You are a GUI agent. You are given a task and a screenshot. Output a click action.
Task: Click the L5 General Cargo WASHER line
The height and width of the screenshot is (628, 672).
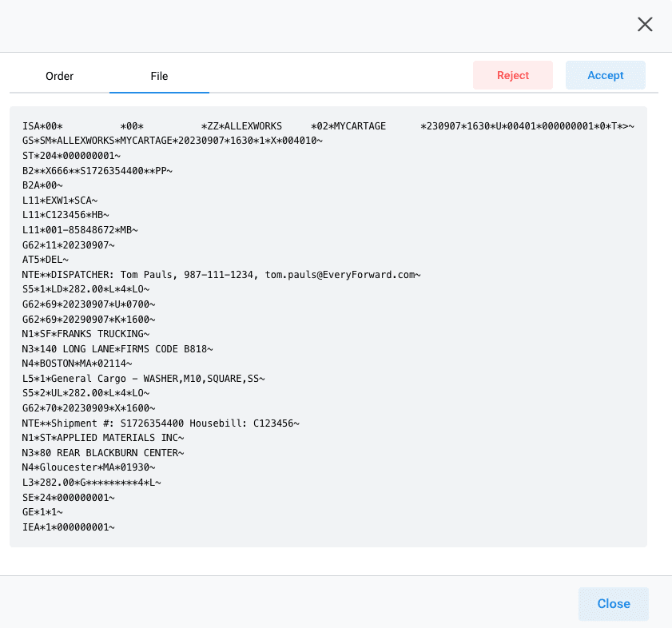click(144, 379)
